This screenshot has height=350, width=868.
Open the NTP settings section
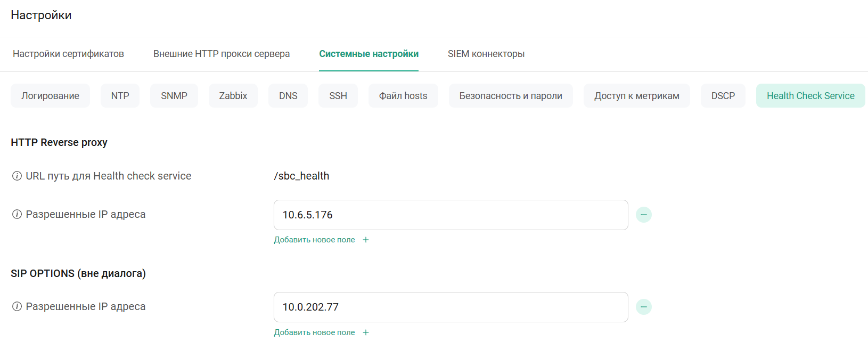click(120, 96)
